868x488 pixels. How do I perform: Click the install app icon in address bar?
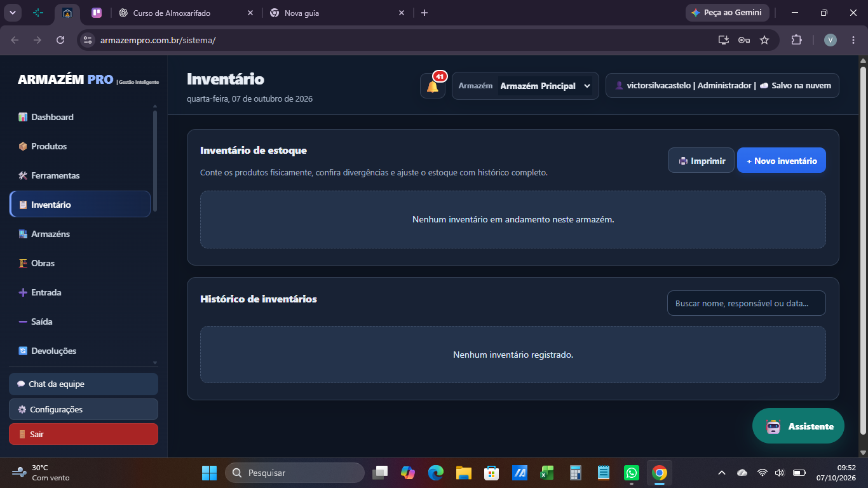[724, 40]
